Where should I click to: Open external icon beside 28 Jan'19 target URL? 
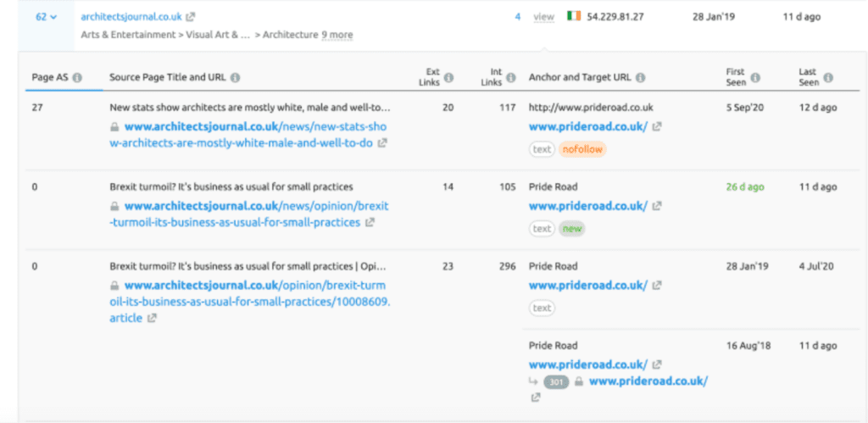[657, 286]
